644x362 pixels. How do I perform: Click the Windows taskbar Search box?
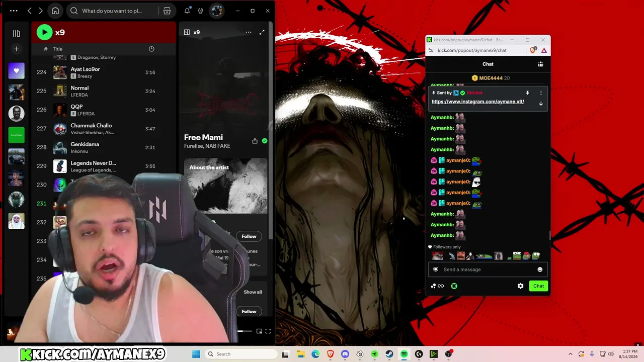click(240, 354)
